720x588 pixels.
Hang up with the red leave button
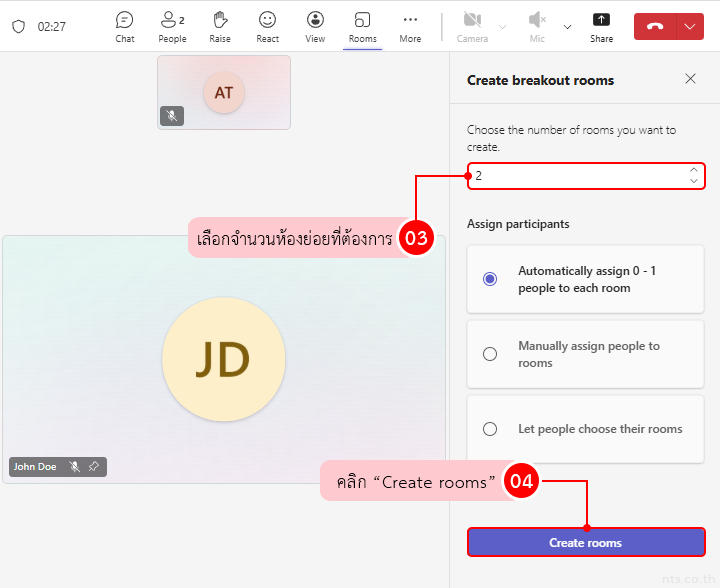[655, 27]
